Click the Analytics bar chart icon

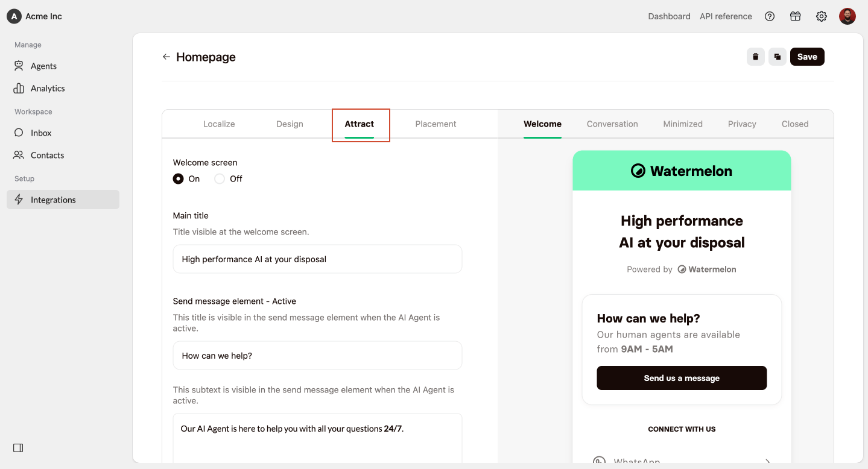point(19,88)
